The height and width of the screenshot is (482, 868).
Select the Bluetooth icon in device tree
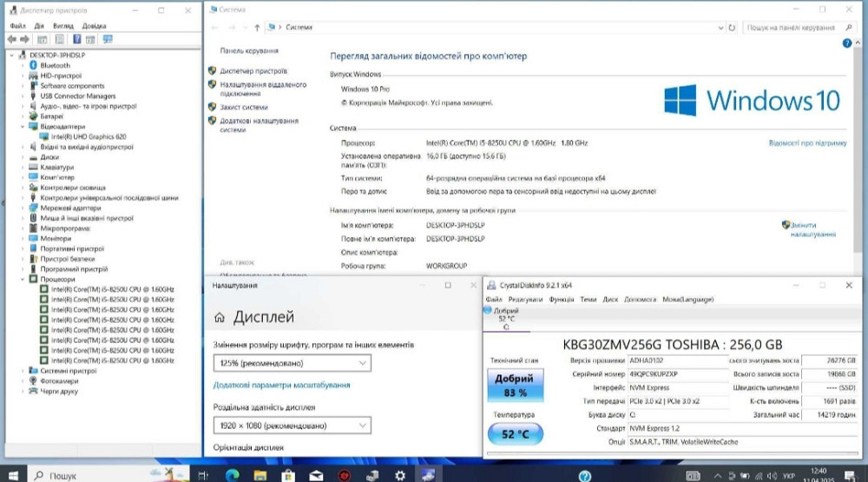[x=33, y=65]
